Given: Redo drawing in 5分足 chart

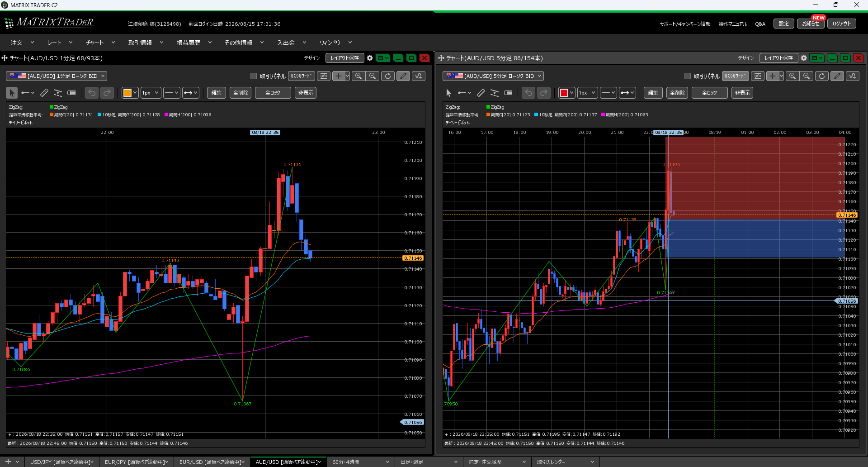Looking at the screenshot, I should click(544, 93).
